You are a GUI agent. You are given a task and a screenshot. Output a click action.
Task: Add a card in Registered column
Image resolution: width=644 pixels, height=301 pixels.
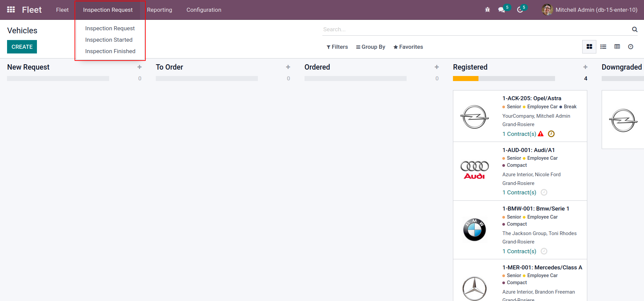[x=585, y=67]
